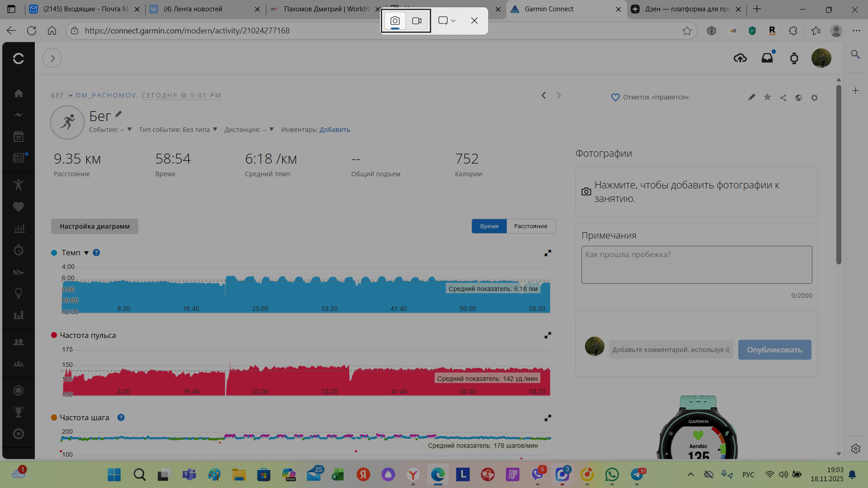
Task: Open Garmin Connect home from the sidebar
Action: pos(19,93)
